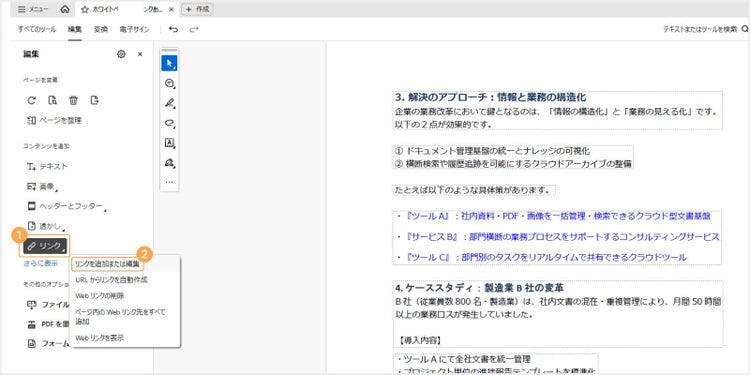Select the arrow selection tool

click(x=169, y=63)
